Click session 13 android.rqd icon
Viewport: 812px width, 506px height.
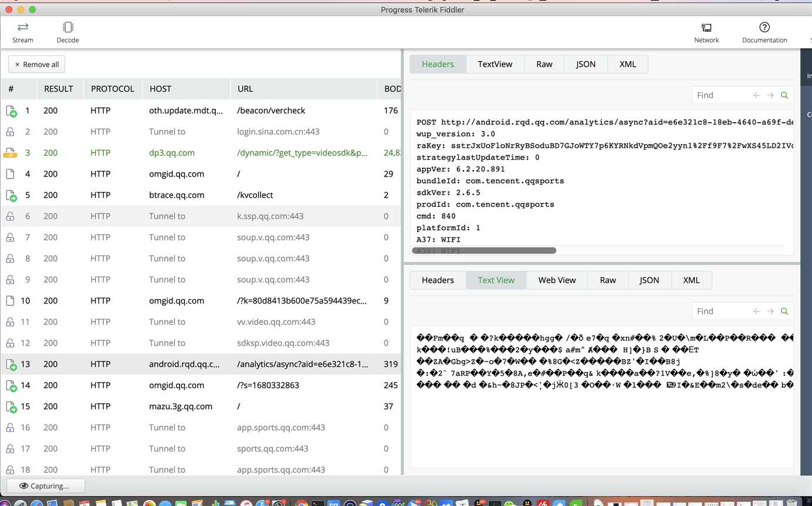[11, 364]
